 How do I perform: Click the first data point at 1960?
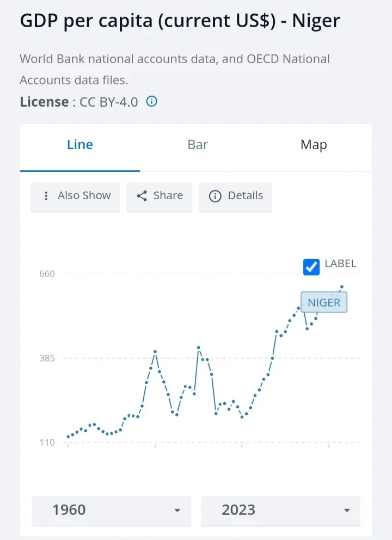pos(68,437)
